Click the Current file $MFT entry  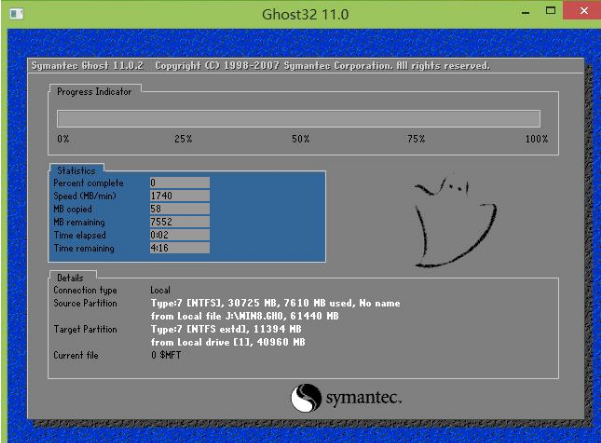[165, 355]
